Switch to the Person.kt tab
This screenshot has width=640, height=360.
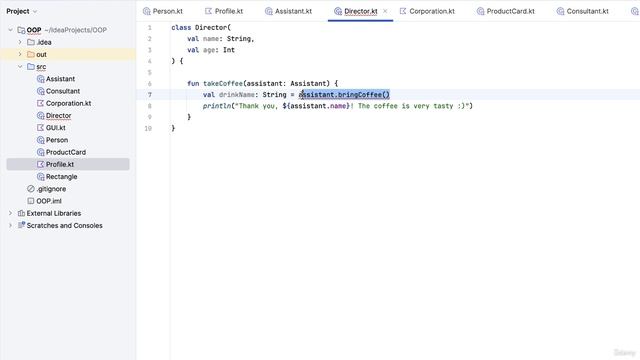coord(163,11)
